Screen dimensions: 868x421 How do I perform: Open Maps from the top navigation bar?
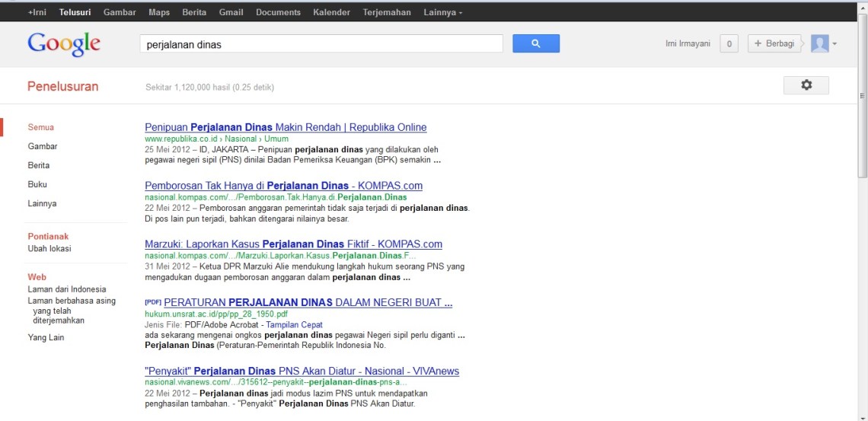159,12
